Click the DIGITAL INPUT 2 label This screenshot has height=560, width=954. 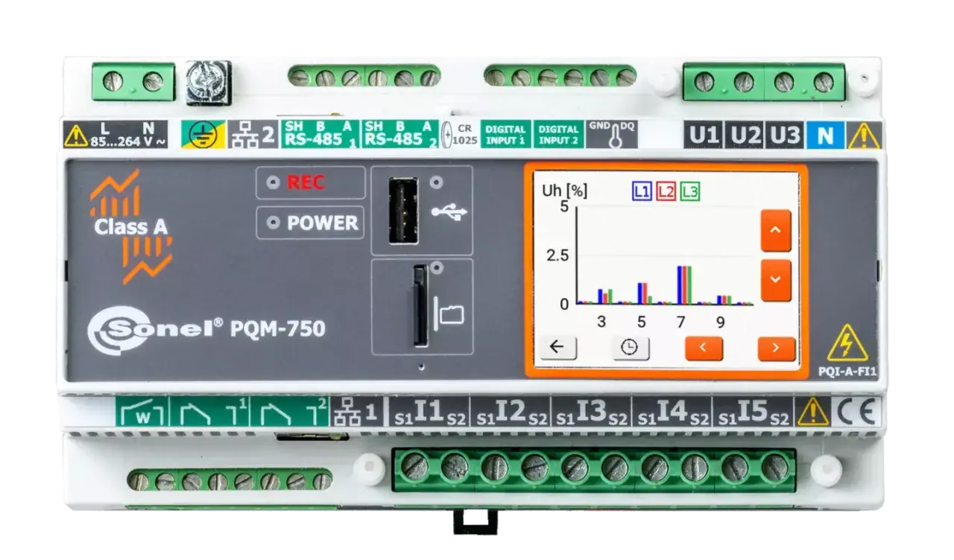tap(559, 135)
